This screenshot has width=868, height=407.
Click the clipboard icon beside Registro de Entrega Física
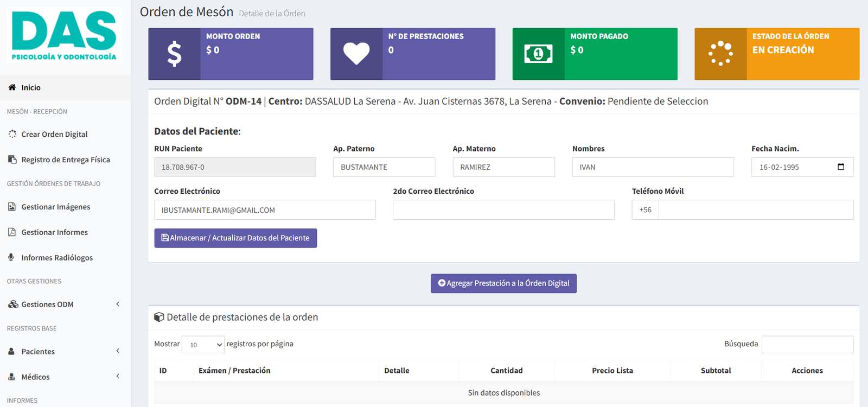(12, 160)
